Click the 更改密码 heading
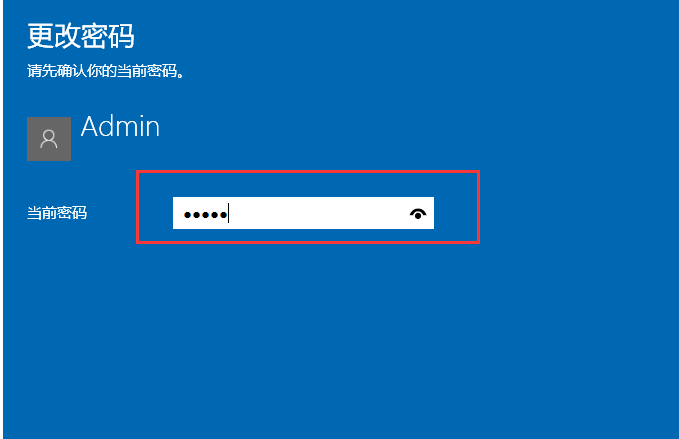This screenshot has height=439, width=679. point(81,36)
